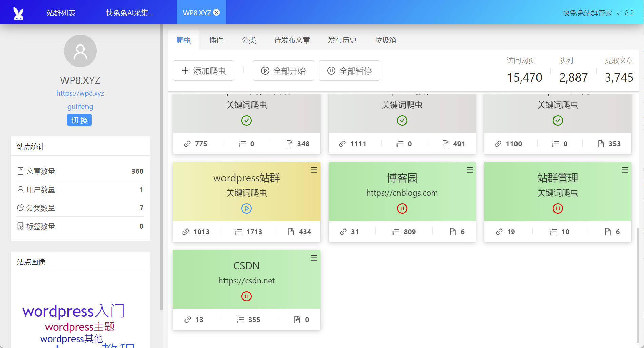Click green check on 491-article crawler

(402, 120)
